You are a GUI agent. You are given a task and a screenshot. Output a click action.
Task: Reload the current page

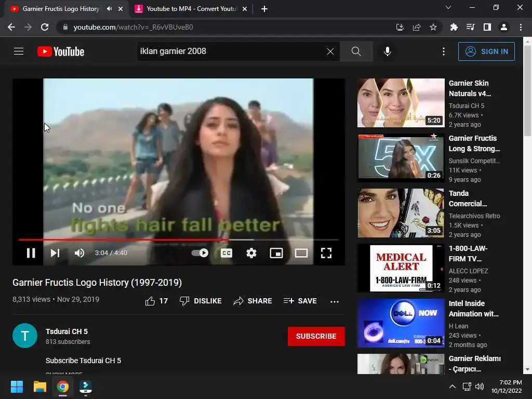click(x=45, y=27)
